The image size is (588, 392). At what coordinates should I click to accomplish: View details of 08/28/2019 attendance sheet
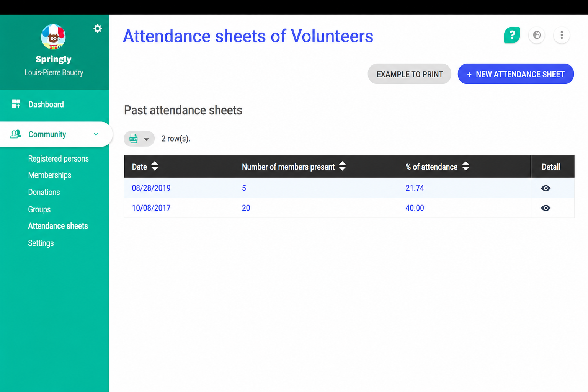coord(546,188)
